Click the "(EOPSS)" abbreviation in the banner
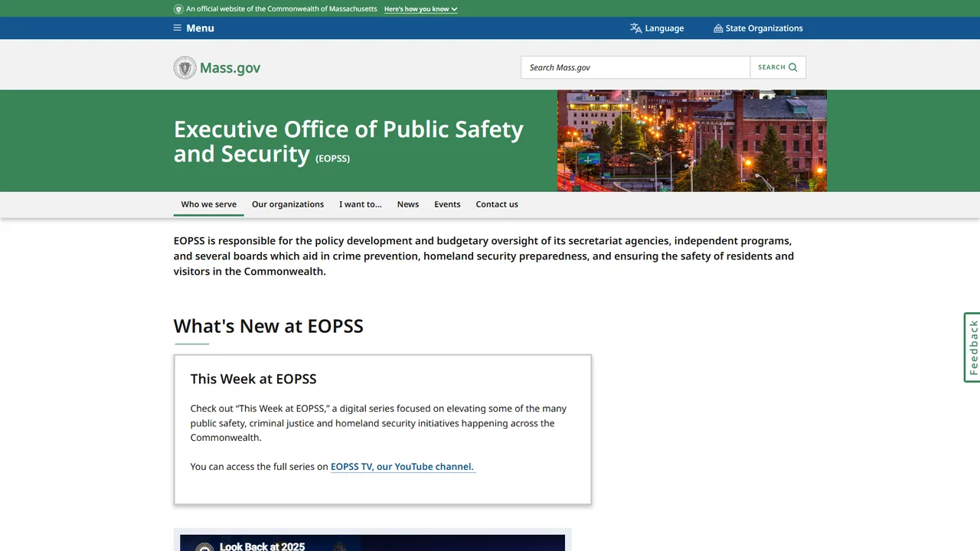The height and width of the screenshot is (551, 980). point(333,158)
